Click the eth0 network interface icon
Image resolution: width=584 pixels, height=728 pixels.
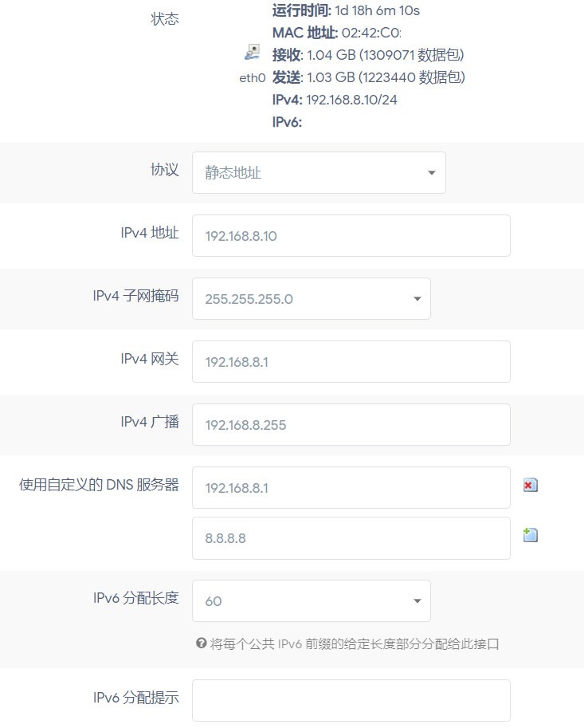point(252,53)
